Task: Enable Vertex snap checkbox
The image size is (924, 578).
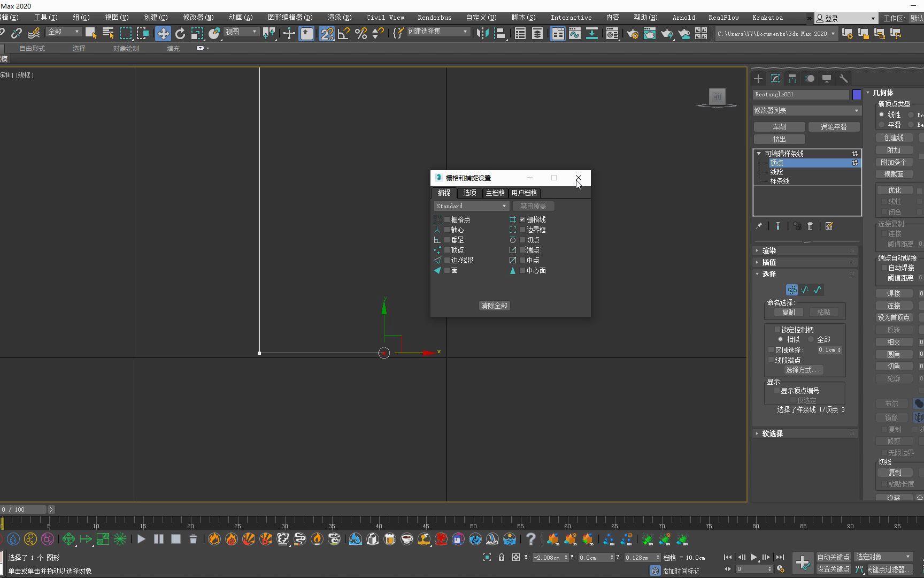Action: click(x=447, y=250)
